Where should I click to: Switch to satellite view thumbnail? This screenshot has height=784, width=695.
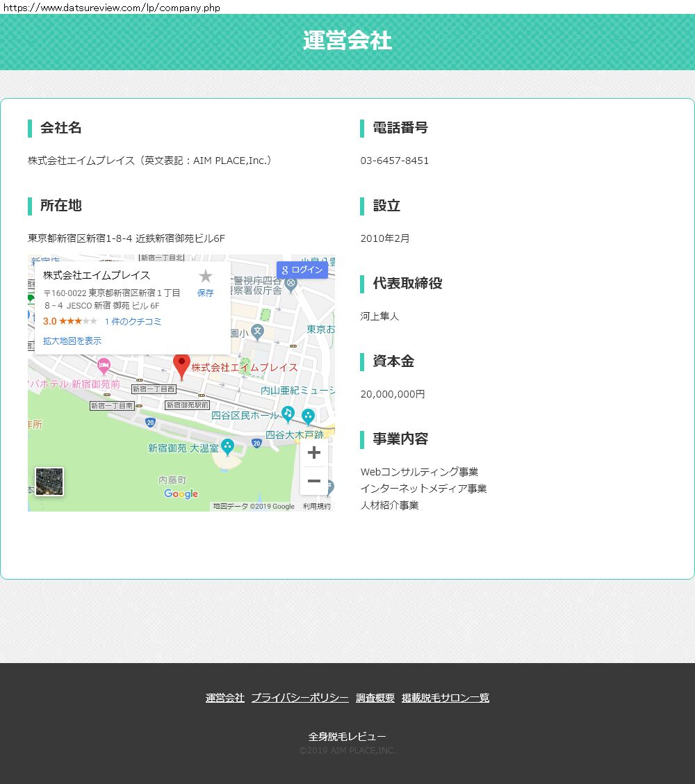49,482
